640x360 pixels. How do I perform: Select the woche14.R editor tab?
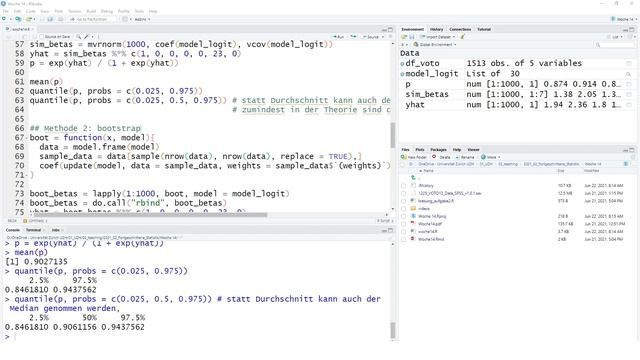pyautogui.click(x=19, y=29)
